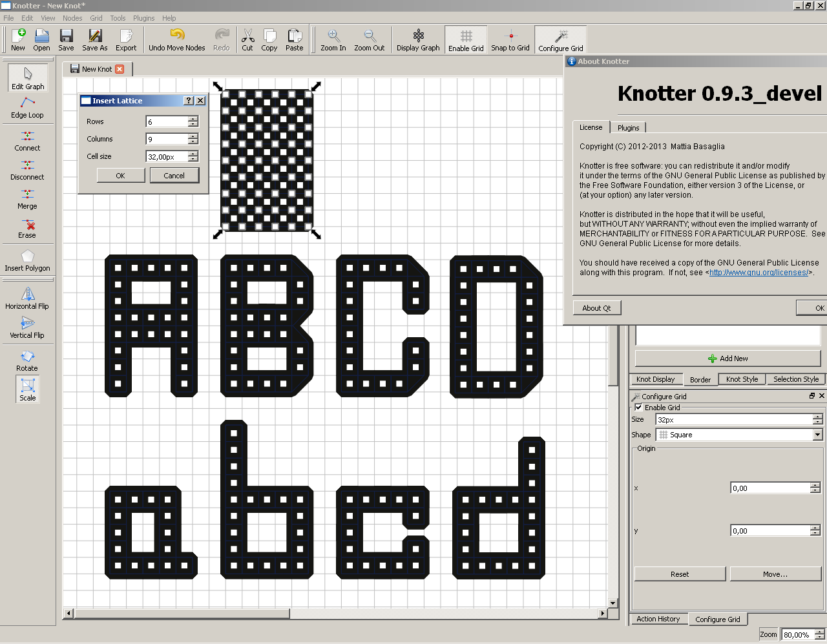Create a new knot with New icon
Image resolution: width=827 pixels, height=644 pixels.
(x=18, y=39)
